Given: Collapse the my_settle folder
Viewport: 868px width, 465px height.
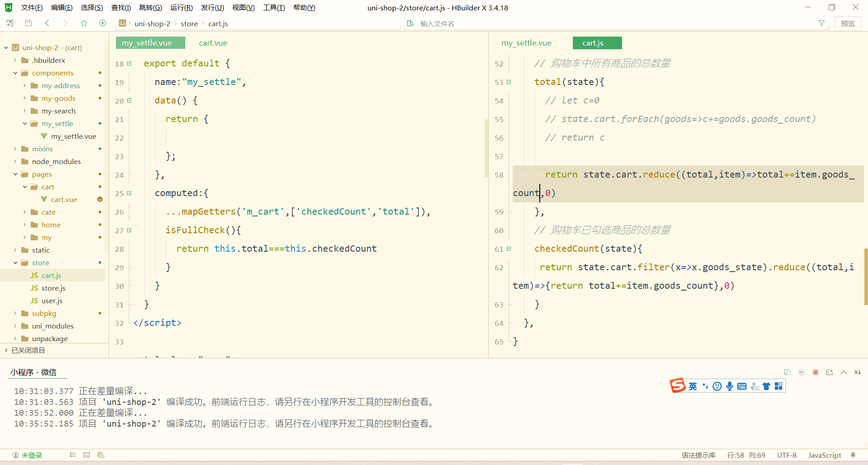Looking at the screenshot, I should click(24, 123).
